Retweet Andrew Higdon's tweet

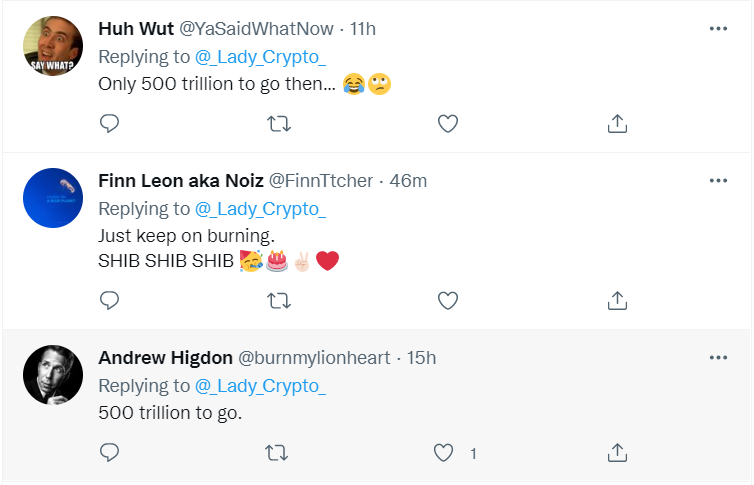point(280,453)
